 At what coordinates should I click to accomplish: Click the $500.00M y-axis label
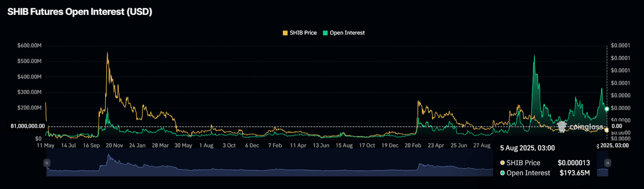(29, 61)
